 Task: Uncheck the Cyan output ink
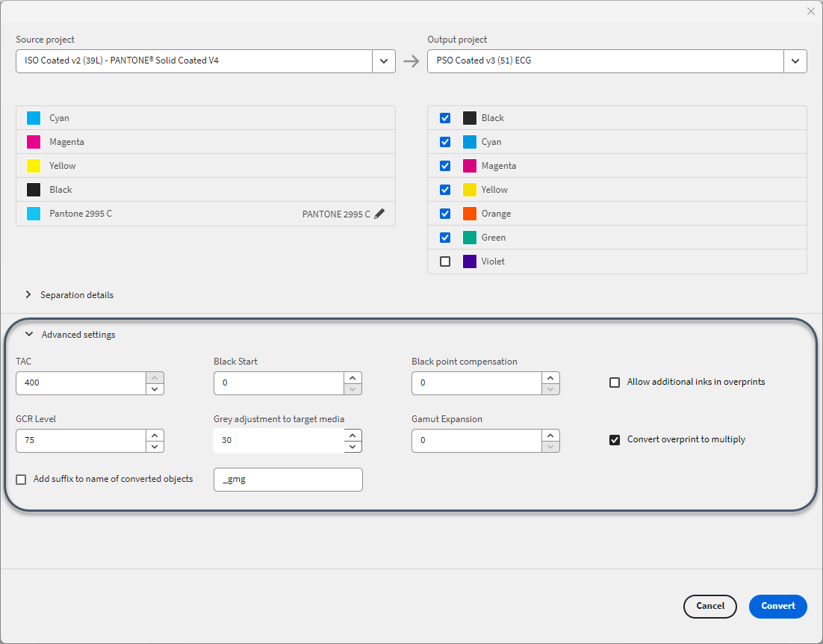[445, 142]
